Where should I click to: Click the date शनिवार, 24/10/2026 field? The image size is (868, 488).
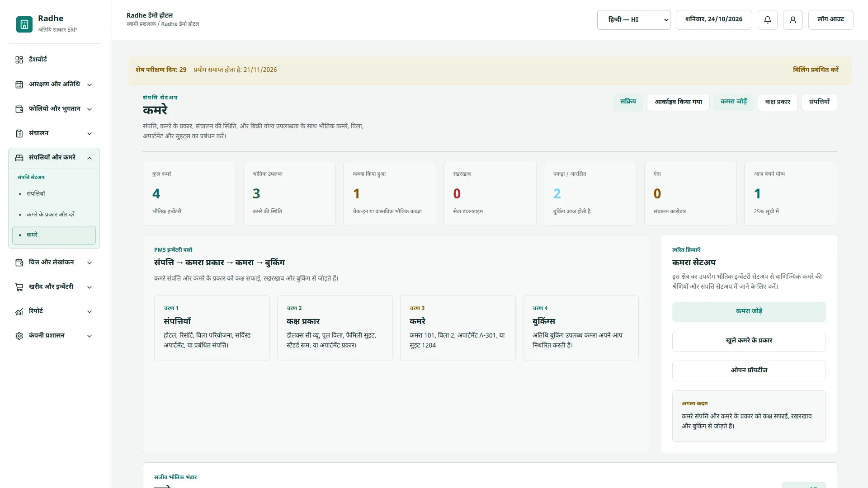click(x=714, y=20)
